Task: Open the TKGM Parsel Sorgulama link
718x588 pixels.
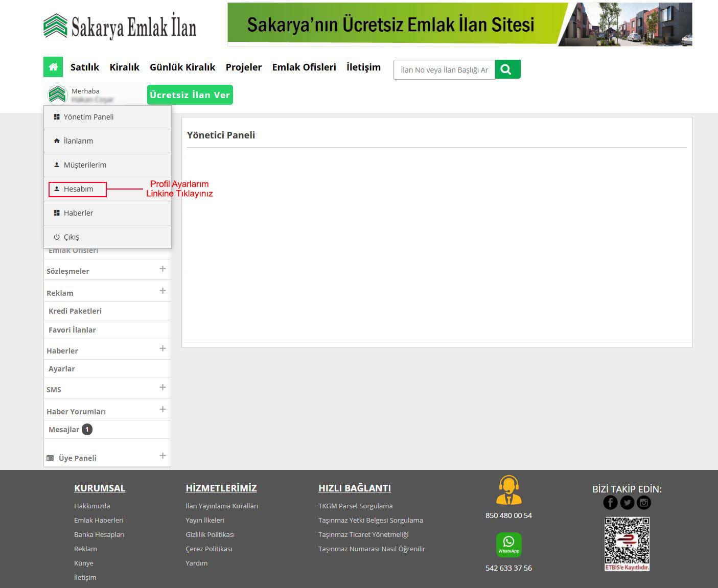Action: pos(356,506)
